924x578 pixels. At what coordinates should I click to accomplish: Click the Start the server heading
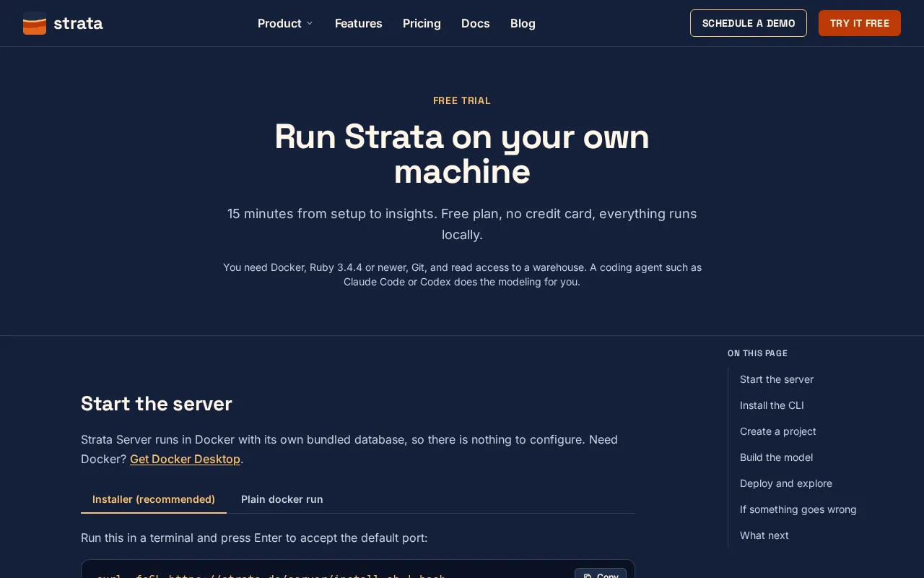157,404
